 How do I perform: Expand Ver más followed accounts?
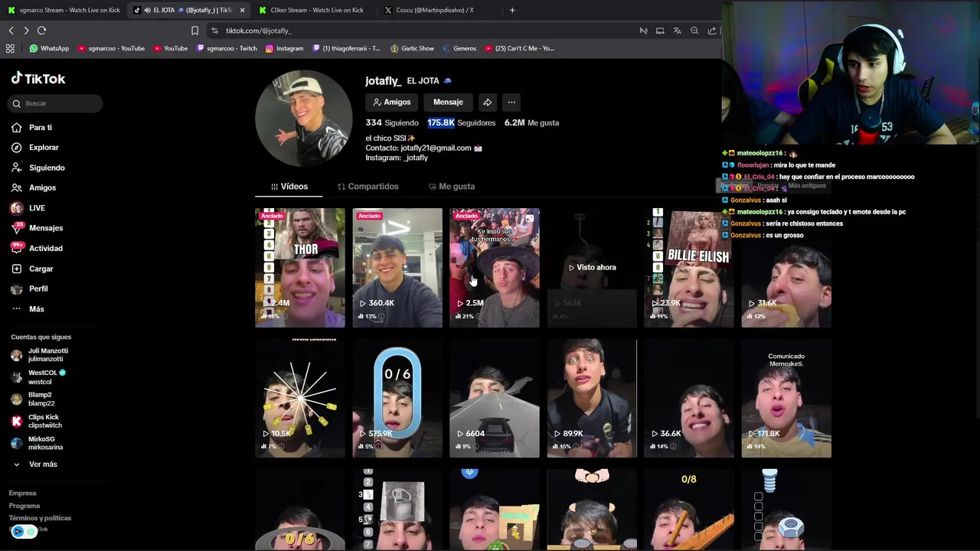pyautogui.click(x=35, y=465)
